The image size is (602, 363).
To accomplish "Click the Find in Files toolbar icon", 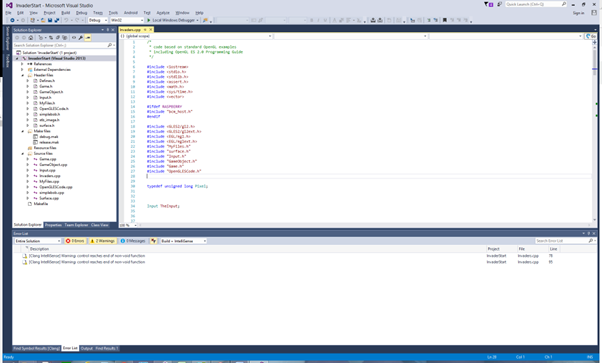I will 205,20.
